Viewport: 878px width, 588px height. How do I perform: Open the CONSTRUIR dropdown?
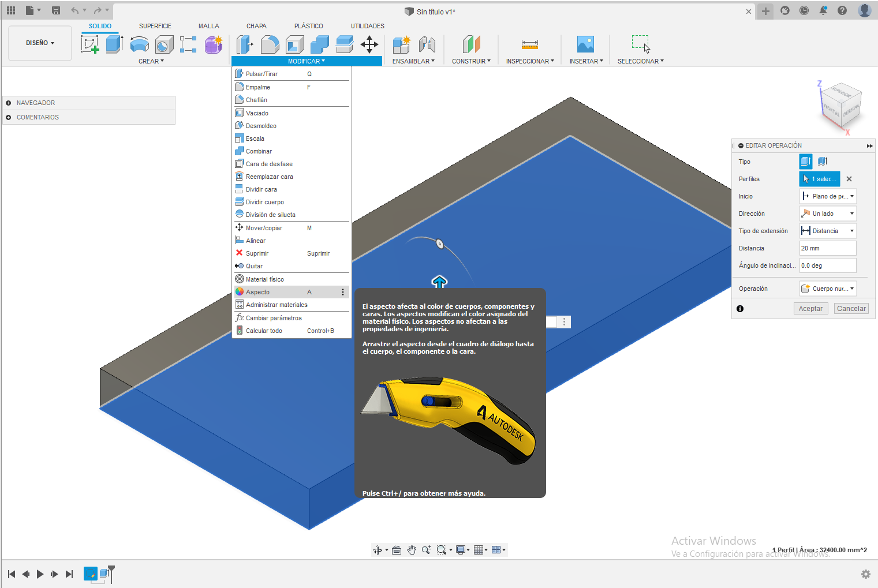tap(471, 61)
